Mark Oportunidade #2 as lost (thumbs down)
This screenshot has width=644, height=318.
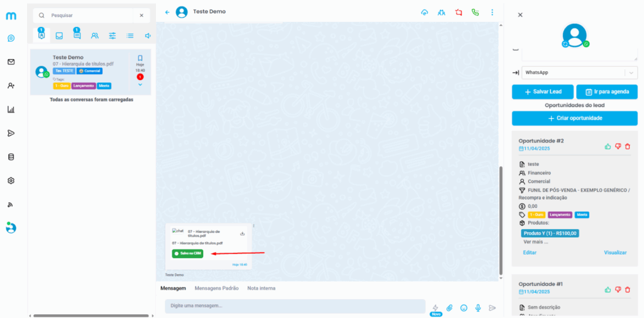pyautogui.click(x=618, y=146)
